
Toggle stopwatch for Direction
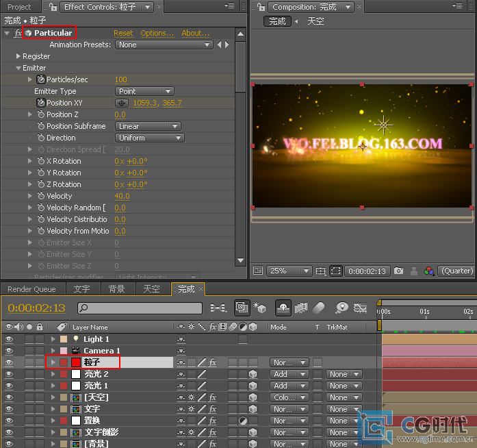[x=41, y=138]
